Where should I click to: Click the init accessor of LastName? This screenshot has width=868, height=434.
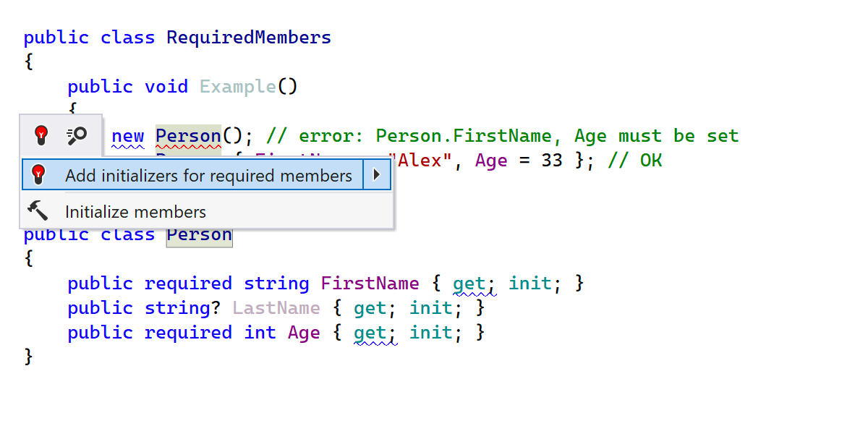431,308
